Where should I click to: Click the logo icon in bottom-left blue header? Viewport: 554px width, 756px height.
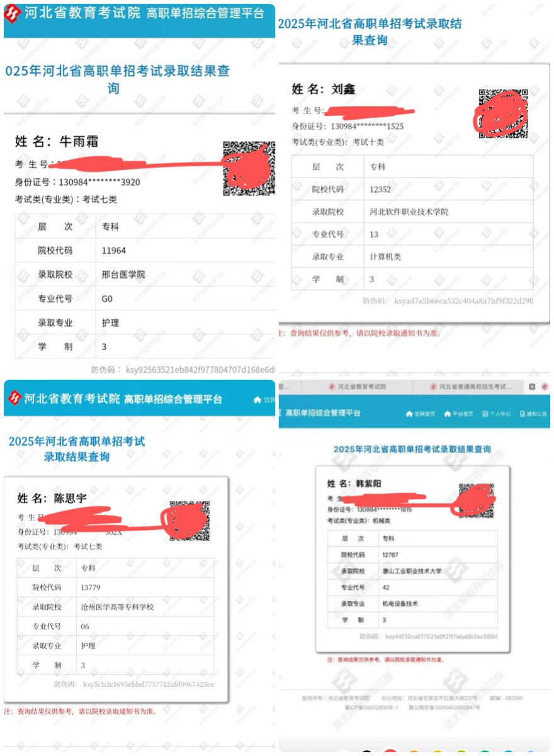pos(14,397)
